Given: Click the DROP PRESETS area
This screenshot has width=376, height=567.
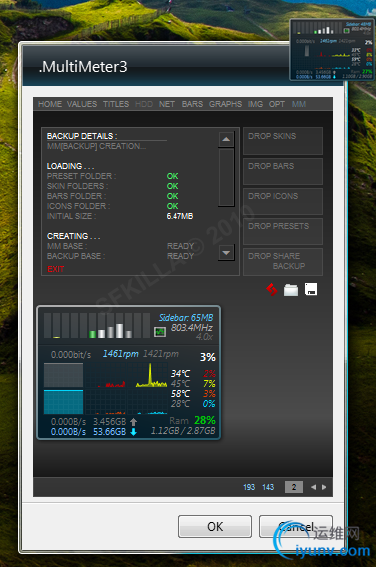Looking at the screenshot, I should coord(283,231).
